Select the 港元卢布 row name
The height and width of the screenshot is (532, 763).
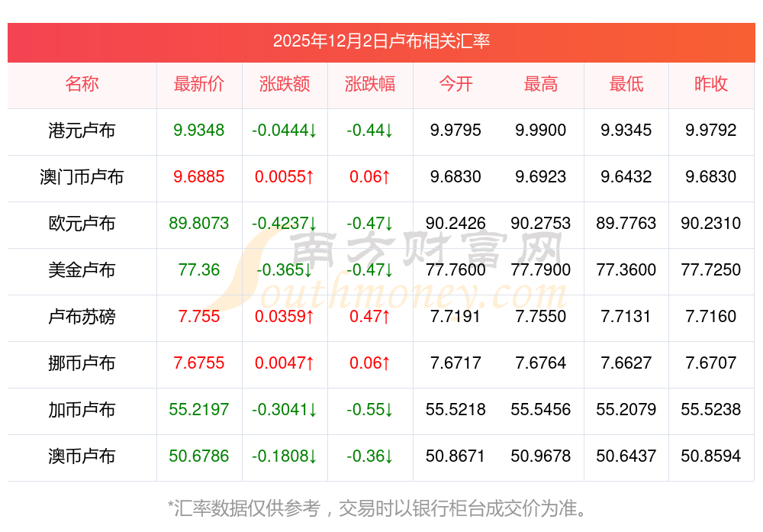82,131
